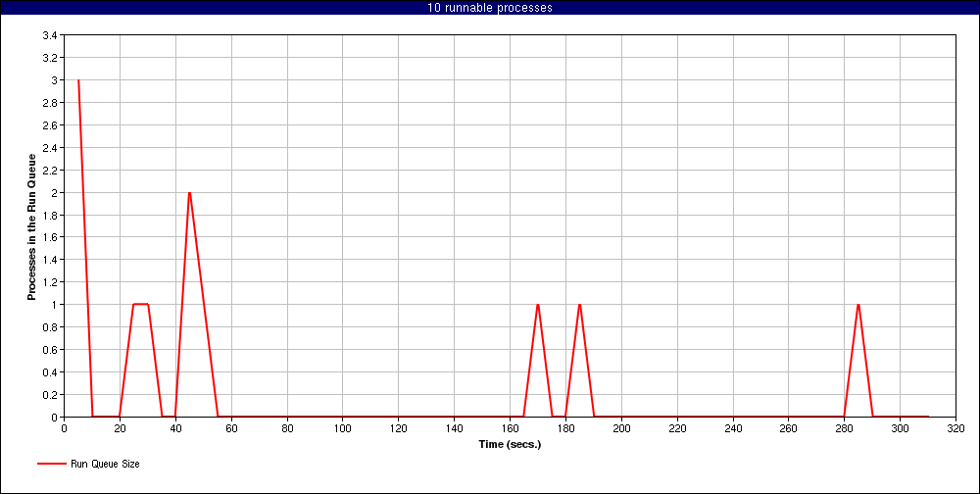
Task: Click the y-axis tick label "0.2"
Action: click(x=50, y=394)
